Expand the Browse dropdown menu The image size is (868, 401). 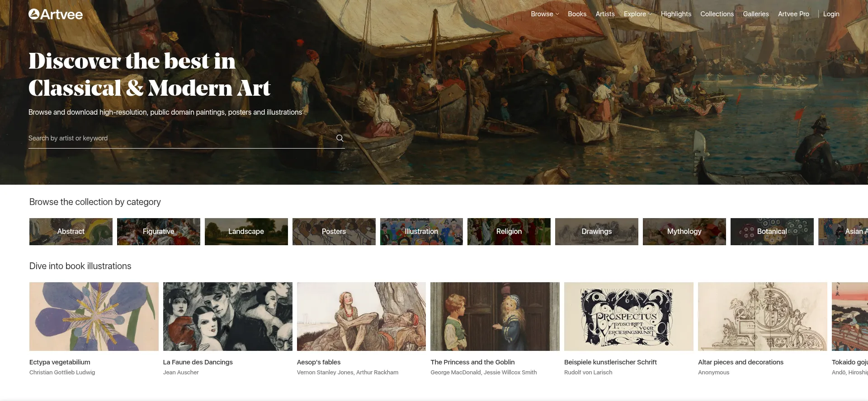pos(545,14)
